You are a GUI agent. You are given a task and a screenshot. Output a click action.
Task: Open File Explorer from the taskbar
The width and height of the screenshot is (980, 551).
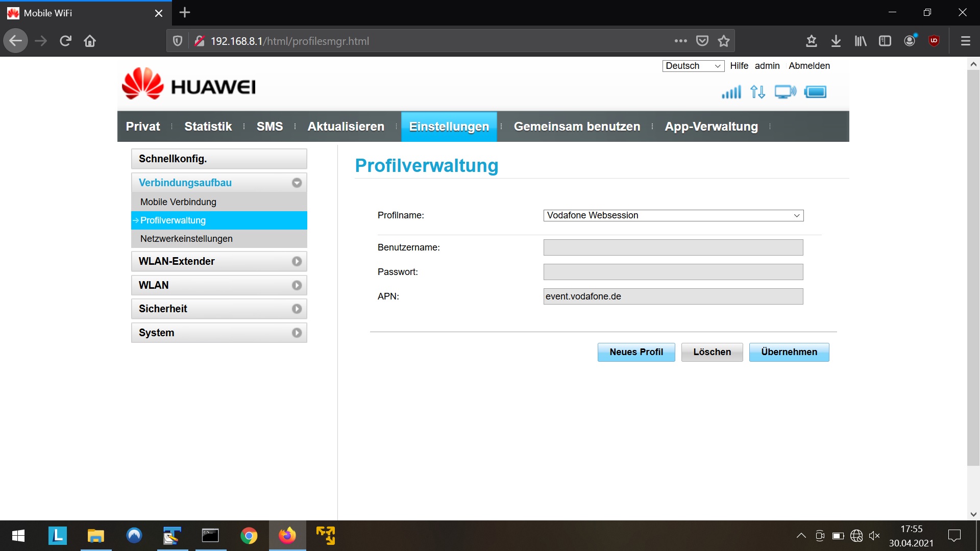[x=95, y=536]
